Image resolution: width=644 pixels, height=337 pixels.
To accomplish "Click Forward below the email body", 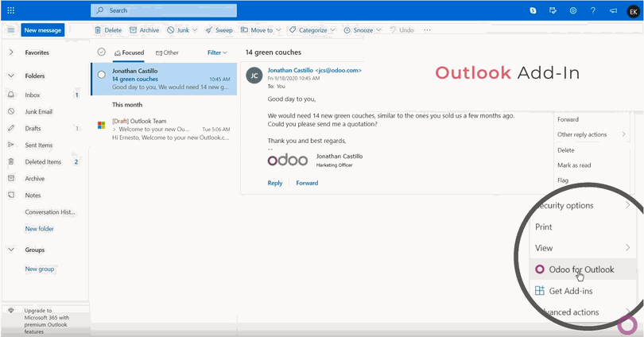I will pyautogui.click(x=307, y=183).
